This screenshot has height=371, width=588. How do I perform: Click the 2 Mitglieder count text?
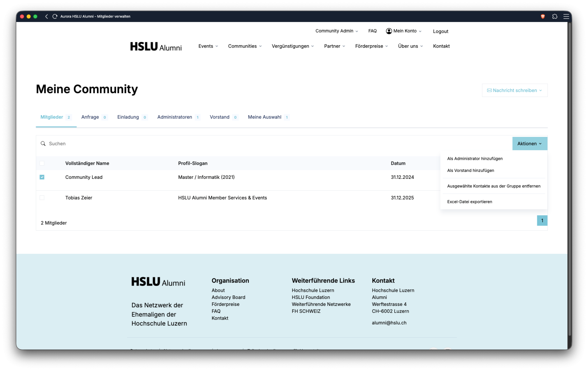[x=54, y=223]
